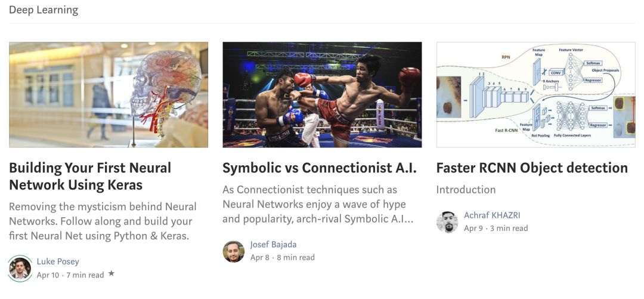Viewport: 644px width, 299px height.
Task: Open "Faster RCNN Object detection" article
Action: click(x=532, y=168)
